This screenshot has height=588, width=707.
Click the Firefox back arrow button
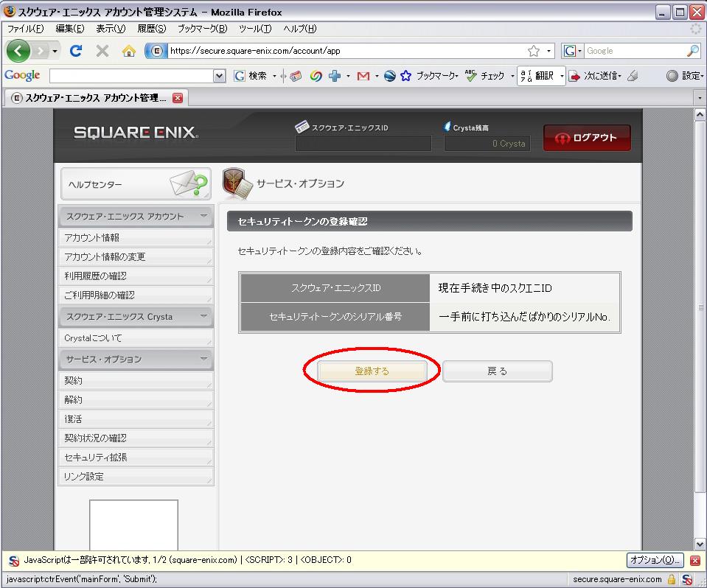coord(18,51)
